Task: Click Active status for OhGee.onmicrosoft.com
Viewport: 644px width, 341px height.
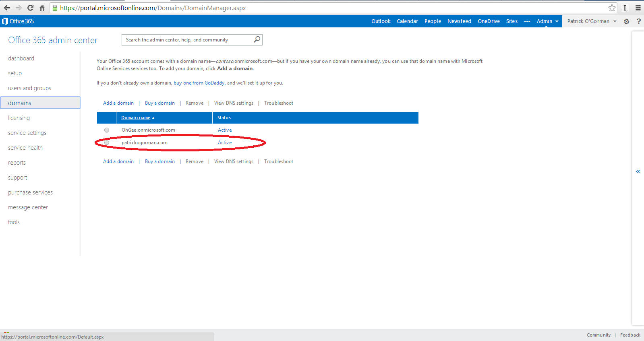Action: point(225,130)
